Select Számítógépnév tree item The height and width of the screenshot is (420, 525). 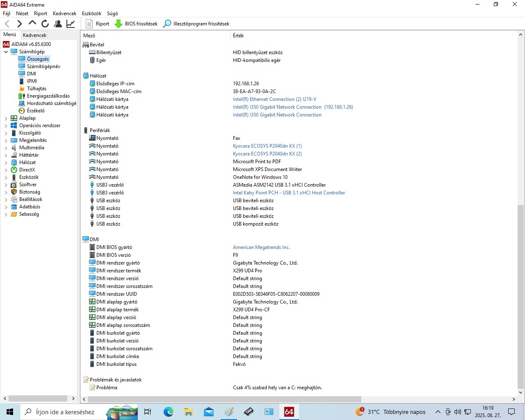coord(43,66)
